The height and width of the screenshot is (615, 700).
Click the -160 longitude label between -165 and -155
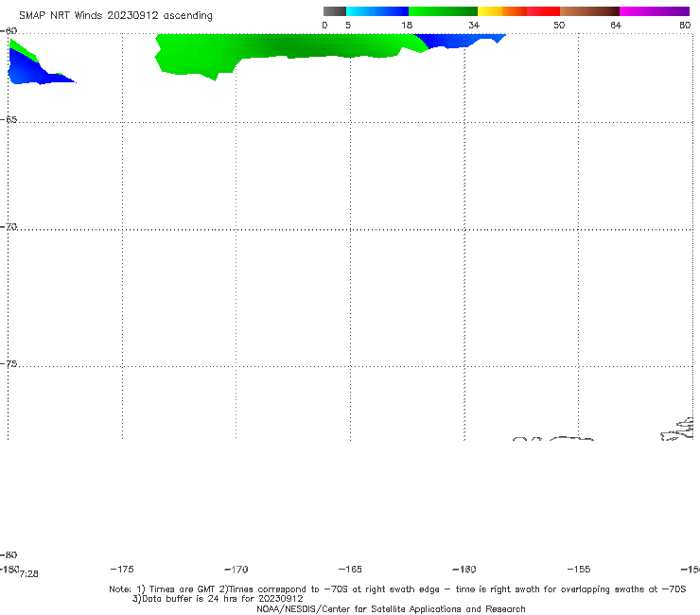[464, 570]
